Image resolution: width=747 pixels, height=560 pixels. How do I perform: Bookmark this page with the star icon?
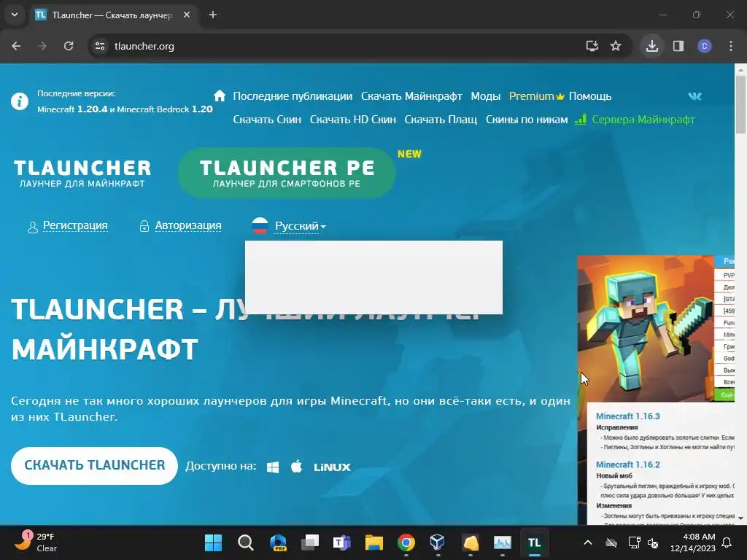616,46
